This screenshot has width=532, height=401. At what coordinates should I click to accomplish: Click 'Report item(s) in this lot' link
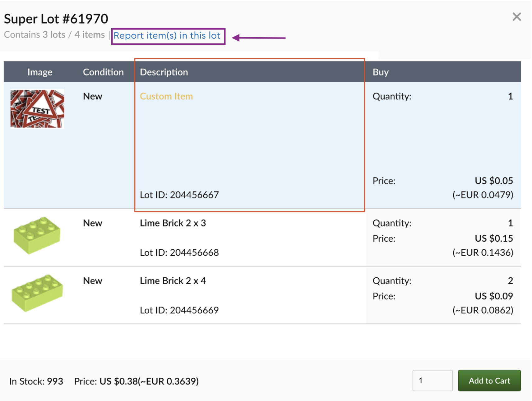167,36
